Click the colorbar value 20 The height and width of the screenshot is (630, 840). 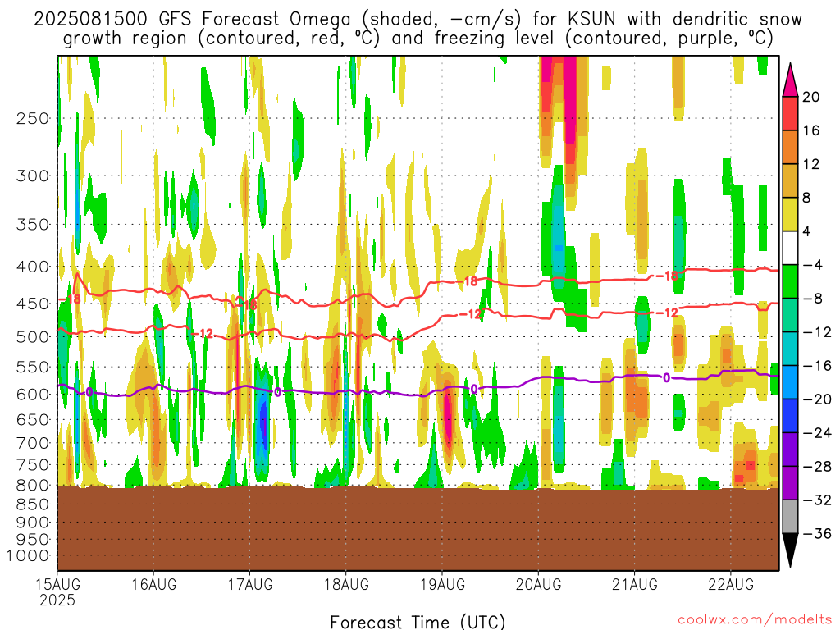(x=811, y=97)
